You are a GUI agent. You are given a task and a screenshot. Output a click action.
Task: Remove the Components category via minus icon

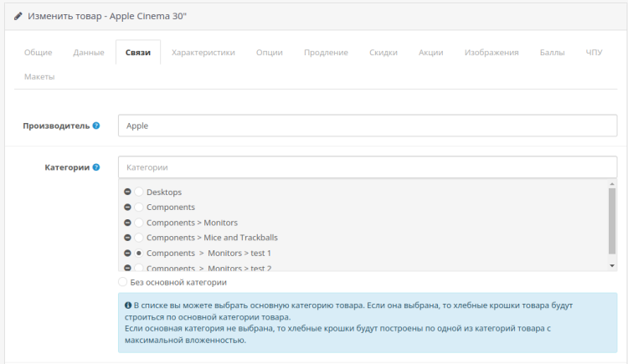(128, 208)
